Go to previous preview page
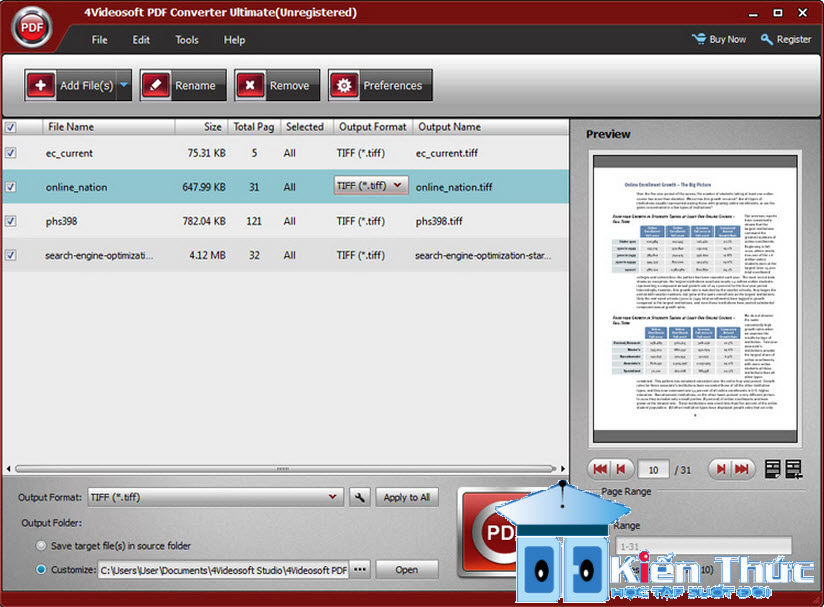Viewport: 824px width, 607px height. [621, 469]
